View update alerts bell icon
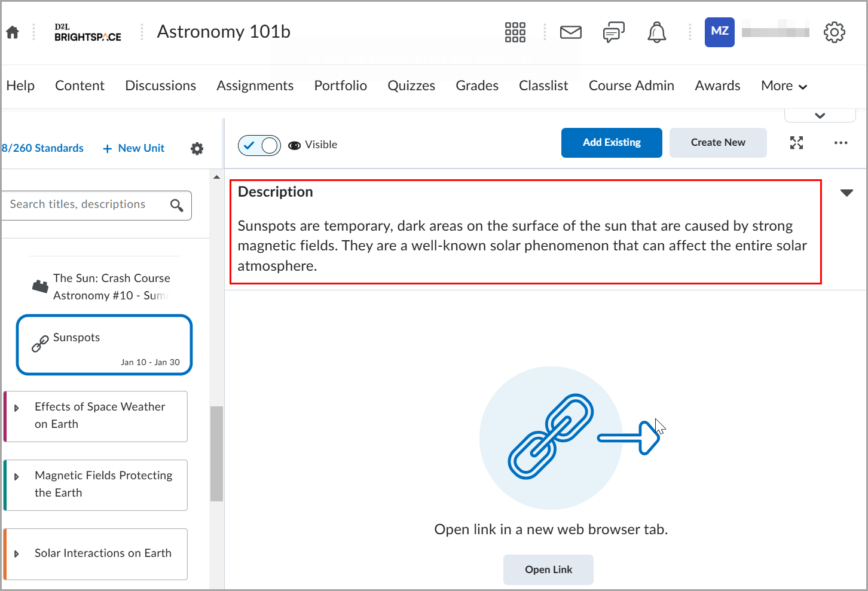 656,32
